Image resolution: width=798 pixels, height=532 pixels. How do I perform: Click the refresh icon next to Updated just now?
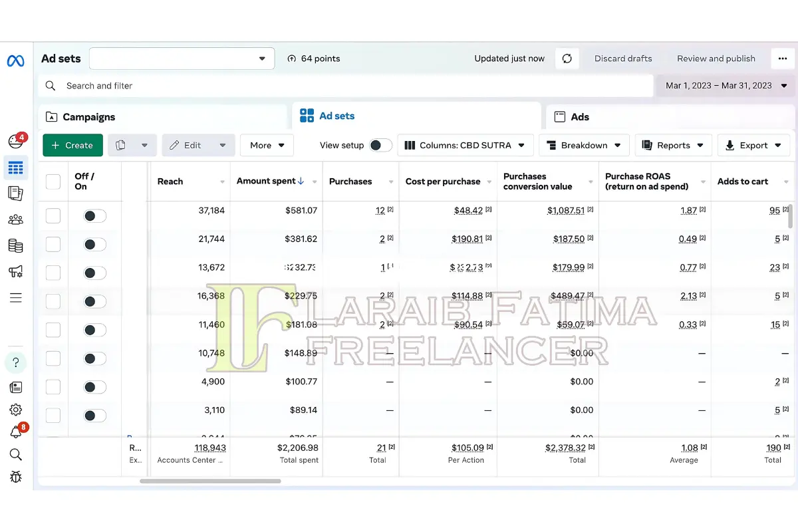pos(567,59)
